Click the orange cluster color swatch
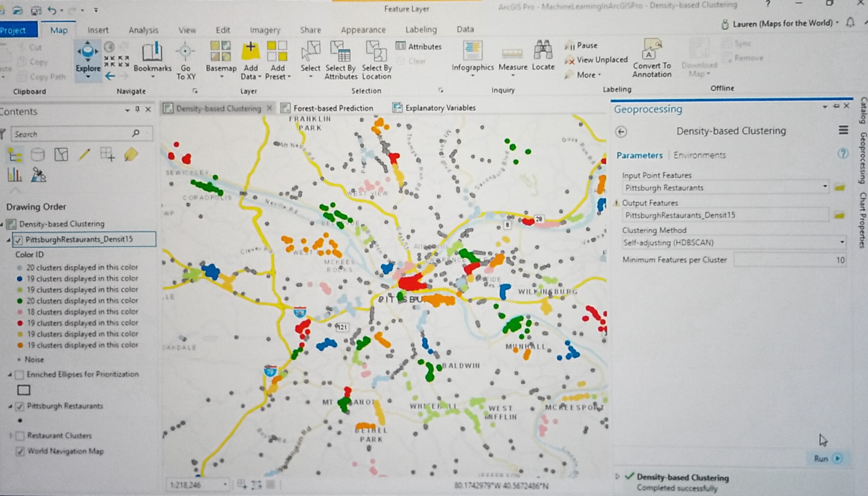Viewport: 868px width, 496px height. (20, 345)
